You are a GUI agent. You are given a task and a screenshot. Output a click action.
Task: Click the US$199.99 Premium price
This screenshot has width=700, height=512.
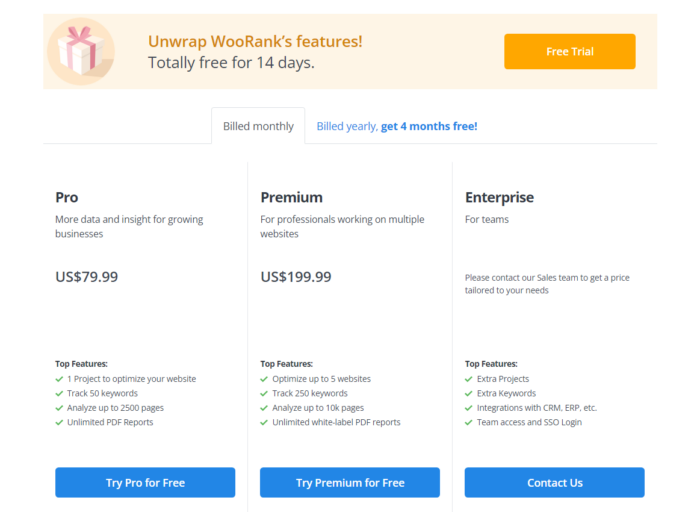[296, 277]
